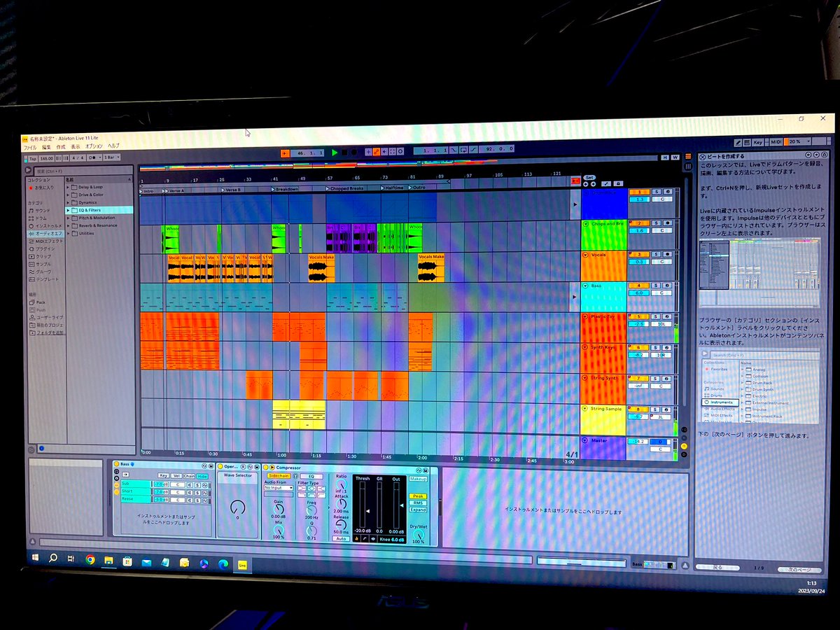Toggle the orange Automation Arm icon
The image size is (840, 630).
pos(377,152)
